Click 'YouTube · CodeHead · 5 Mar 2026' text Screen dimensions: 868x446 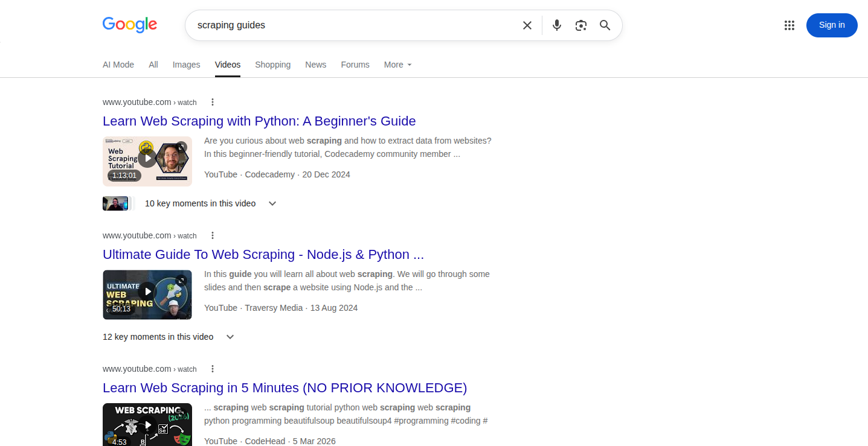click(x=270, y=441)
